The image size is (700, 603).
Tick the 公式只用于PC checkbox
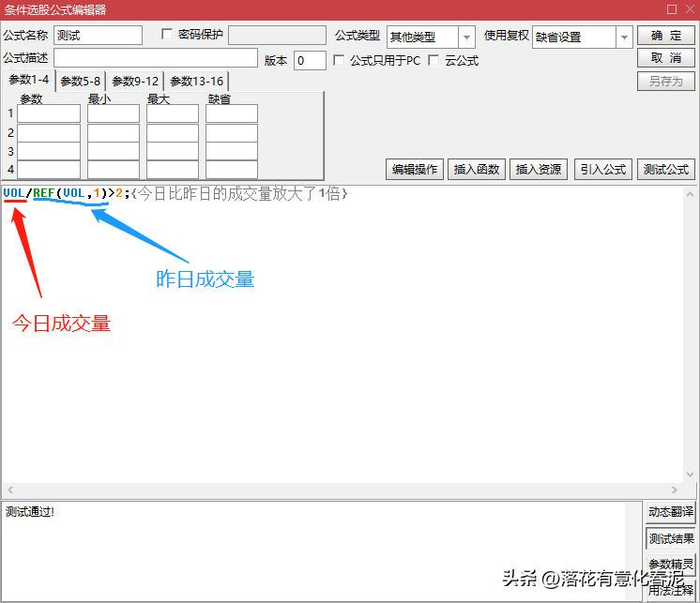pos(339,60)
